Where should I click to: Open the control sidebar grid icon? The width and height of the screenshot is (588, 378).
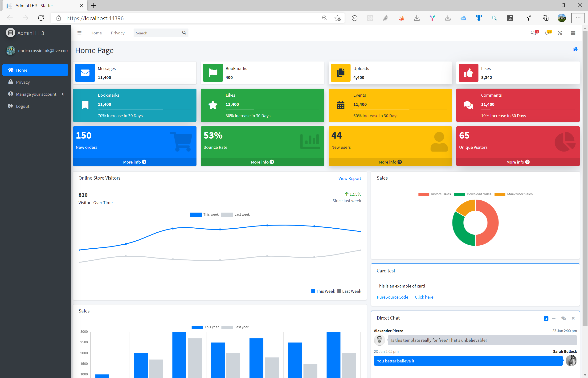573,33
